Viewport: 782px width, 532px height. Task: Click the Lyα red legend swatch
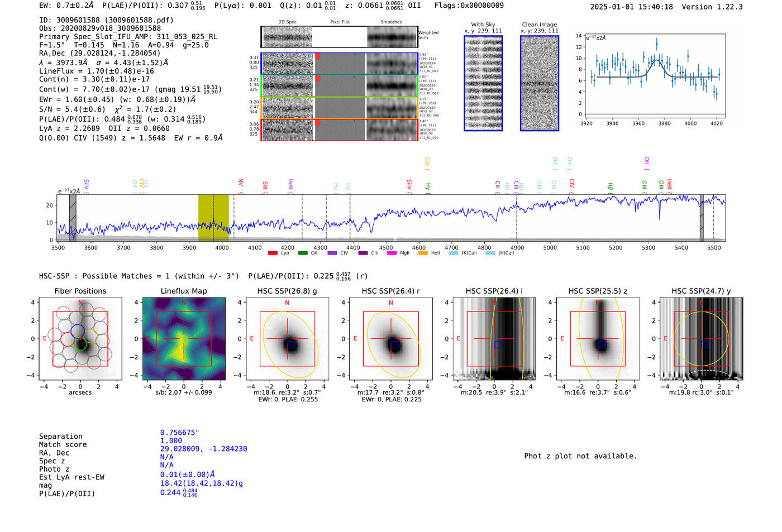273,253
